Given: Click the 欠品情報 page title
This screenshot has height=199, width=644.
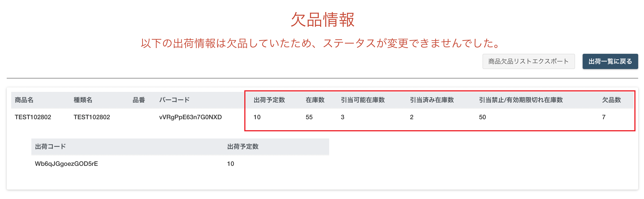Looking at the screenshot, I should (x=322, y=19).
